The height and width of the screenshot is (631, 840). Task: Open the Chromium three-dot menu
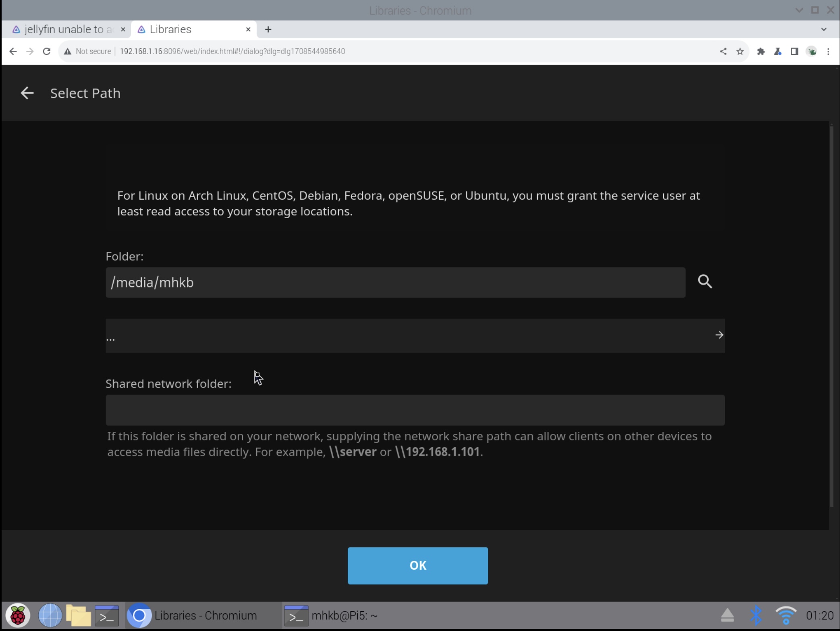coord(828,51)
